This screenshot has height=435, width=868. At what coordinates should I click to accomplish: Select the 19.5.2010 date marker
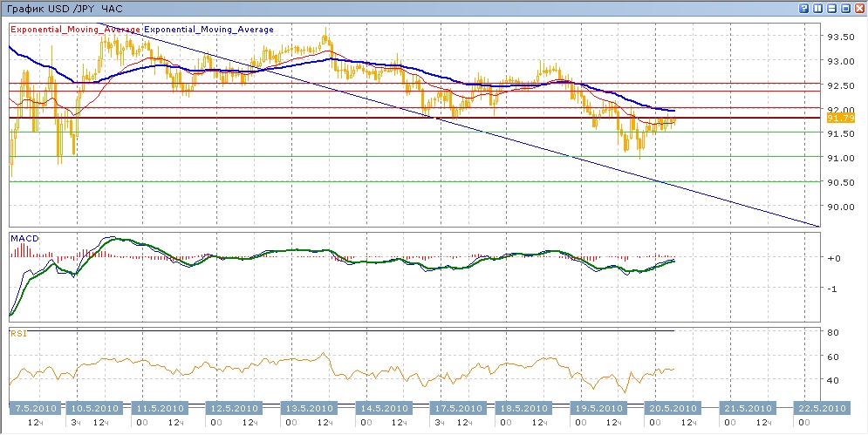598,408
